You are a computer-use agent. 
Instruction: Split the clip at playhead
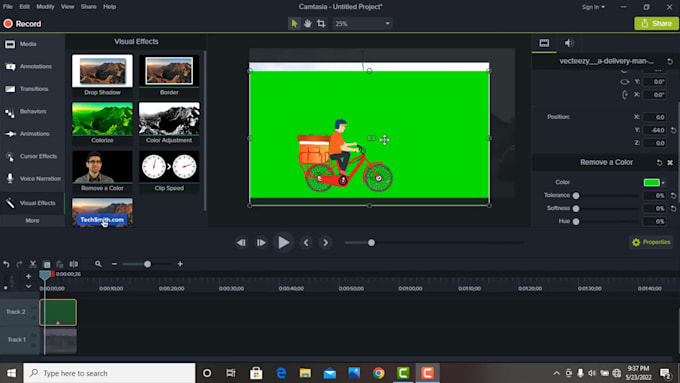click(74, 264)
